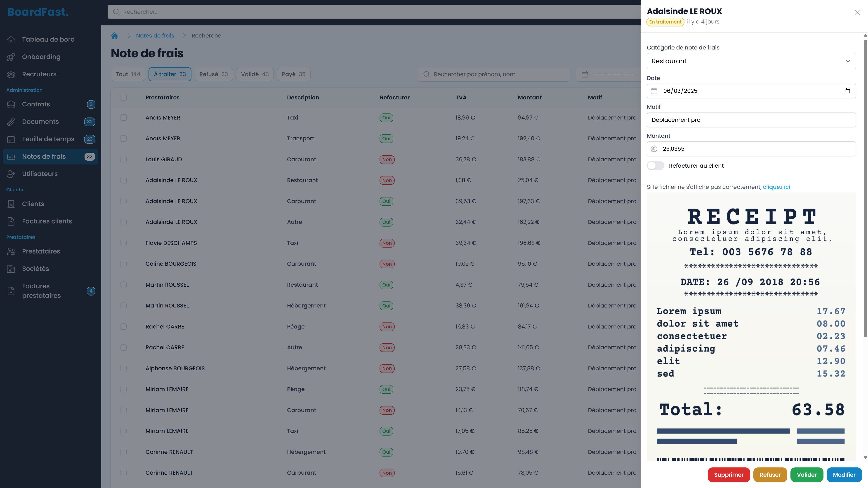Click the Sociétés building icon

[x=11, y=269]
